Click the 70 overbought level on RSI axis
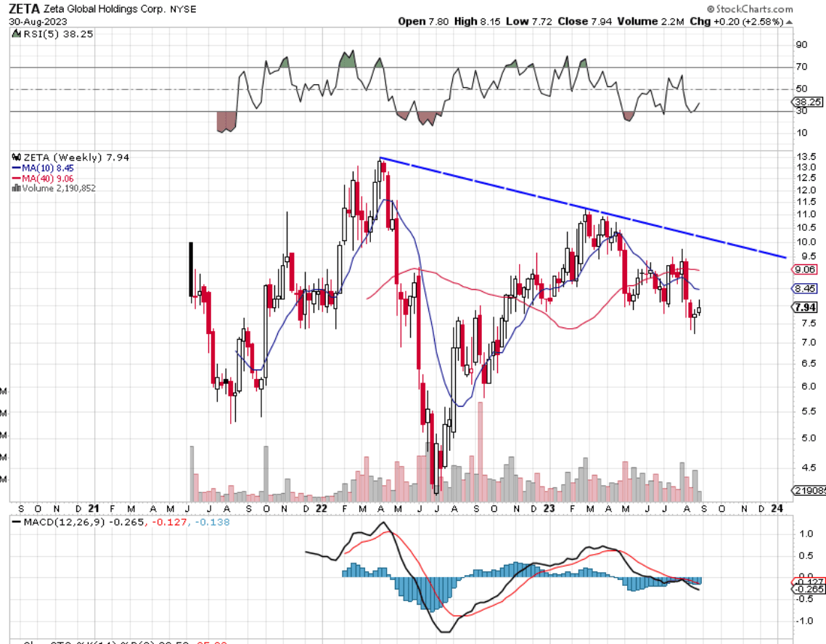 tap(801, 67)
